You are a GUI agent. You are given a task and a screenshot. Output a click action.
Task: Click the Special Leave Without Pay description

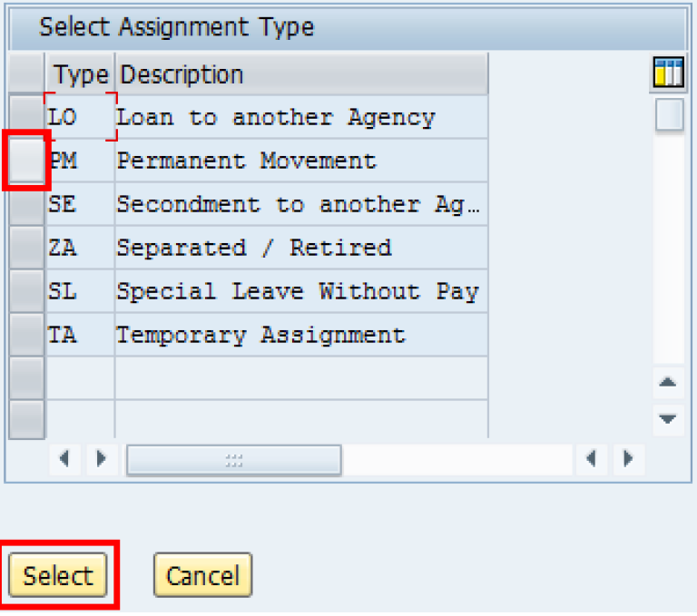click(297, 291)
